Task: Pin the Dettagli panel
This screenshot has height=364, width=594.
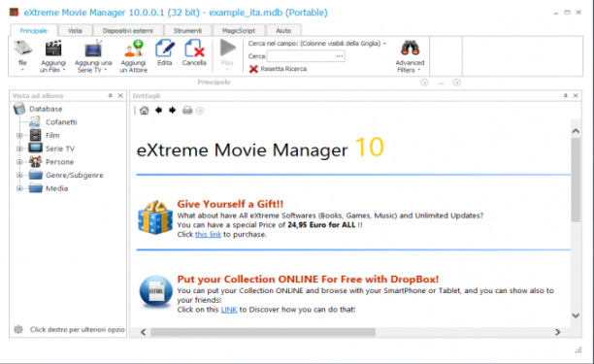Action: [565, 96]
